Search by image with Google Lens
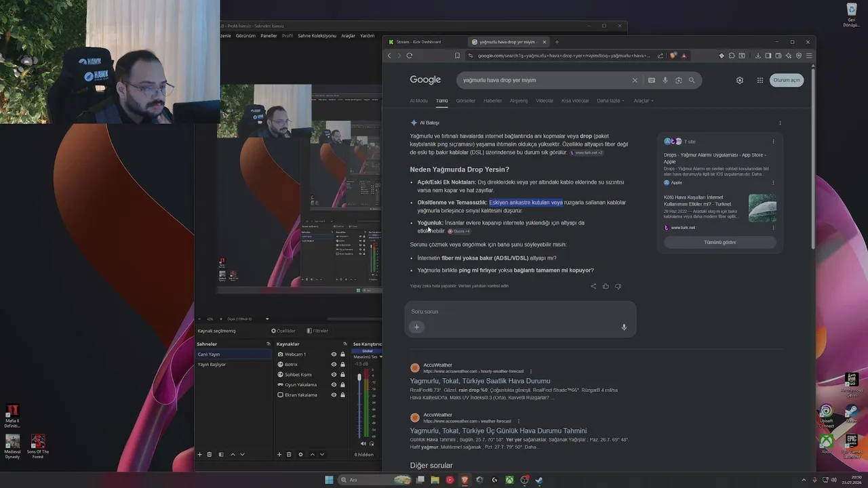Viewport: 868px width, 488px height. (x=679, y=80)
